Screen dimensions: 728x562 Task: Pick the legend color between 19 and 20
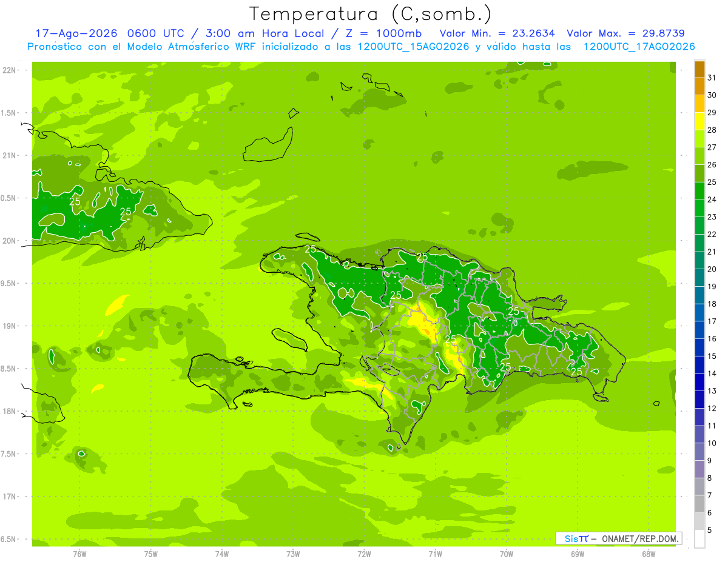pyautogui.click(x=699, y=278)
